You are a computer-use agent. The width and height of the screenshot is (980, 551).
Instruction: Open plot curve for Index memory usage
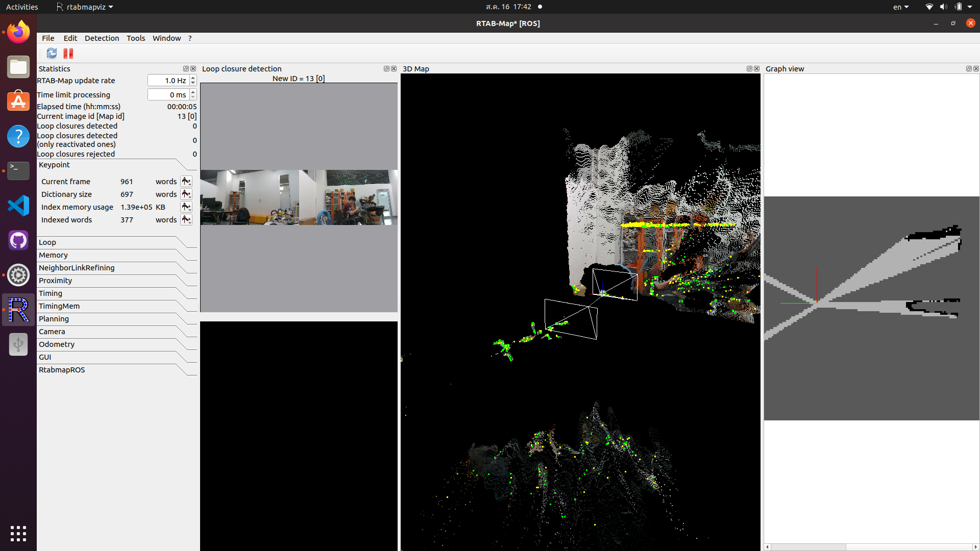point(186,207)
